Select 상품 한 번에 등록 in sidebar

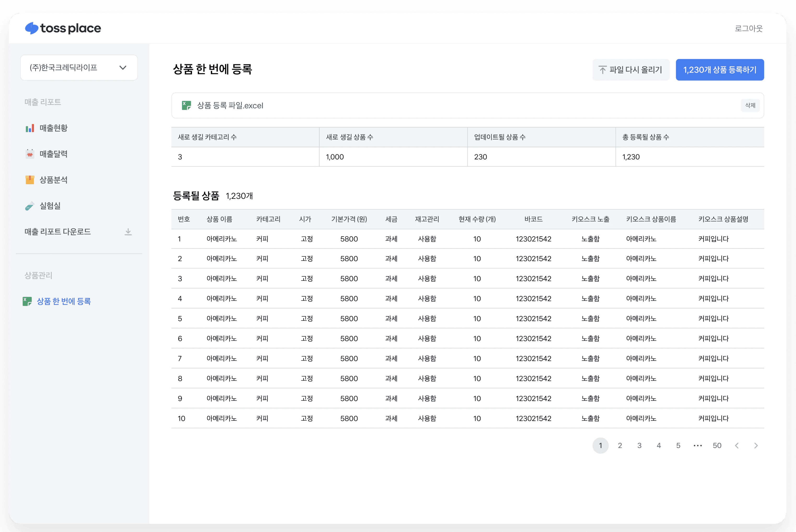tap(64, 301)
